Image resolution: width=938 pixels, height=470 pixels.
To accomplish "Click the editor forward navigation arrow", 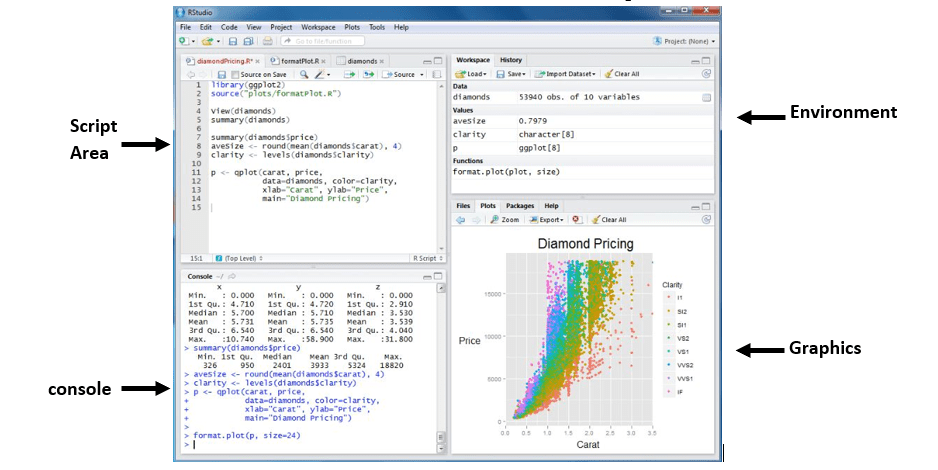I will [203, 75].
